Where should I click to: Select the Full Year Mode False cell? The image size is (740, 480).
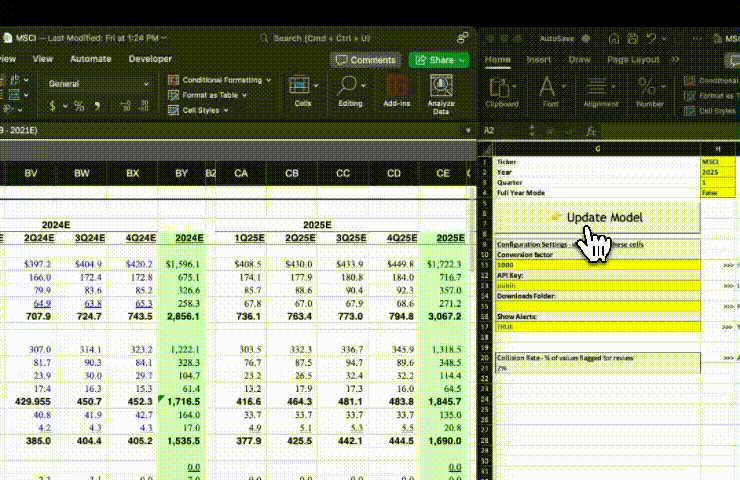point(718,193)
